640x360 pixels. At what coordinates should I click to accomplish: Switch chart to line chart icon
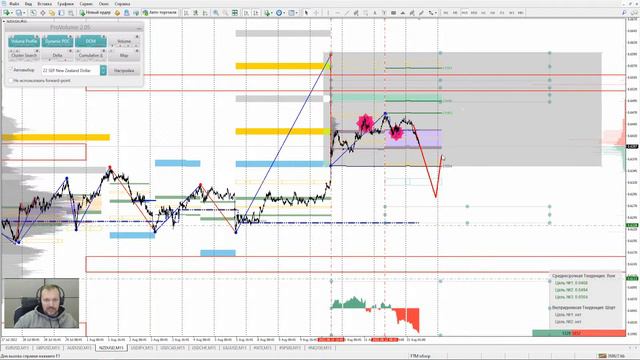(x=205, y=13)
